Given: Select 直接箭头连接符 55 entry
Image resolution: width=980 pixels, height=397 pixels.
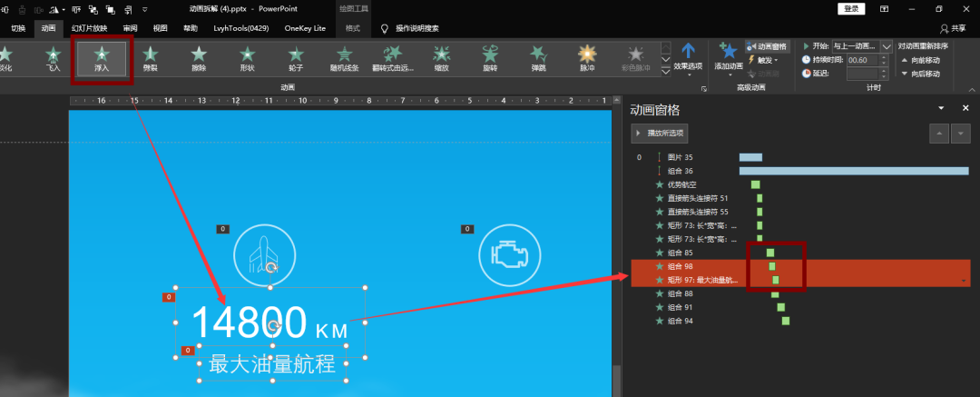Looking at the screenshot, I should [x=698, y=212].
